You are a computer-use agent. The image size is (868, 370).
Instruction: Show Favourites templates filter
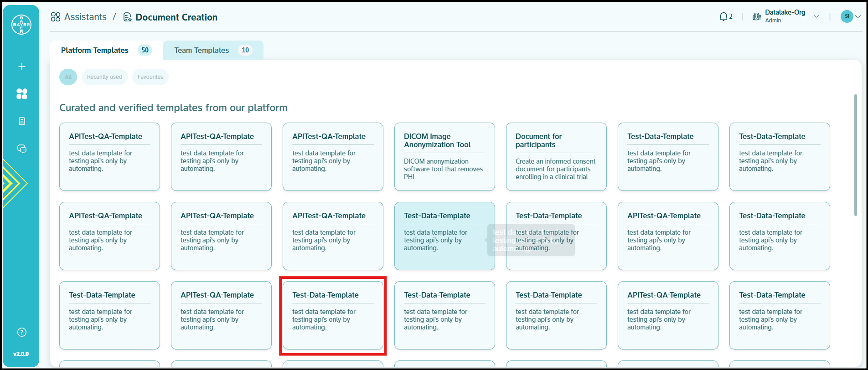click(150, 77)
